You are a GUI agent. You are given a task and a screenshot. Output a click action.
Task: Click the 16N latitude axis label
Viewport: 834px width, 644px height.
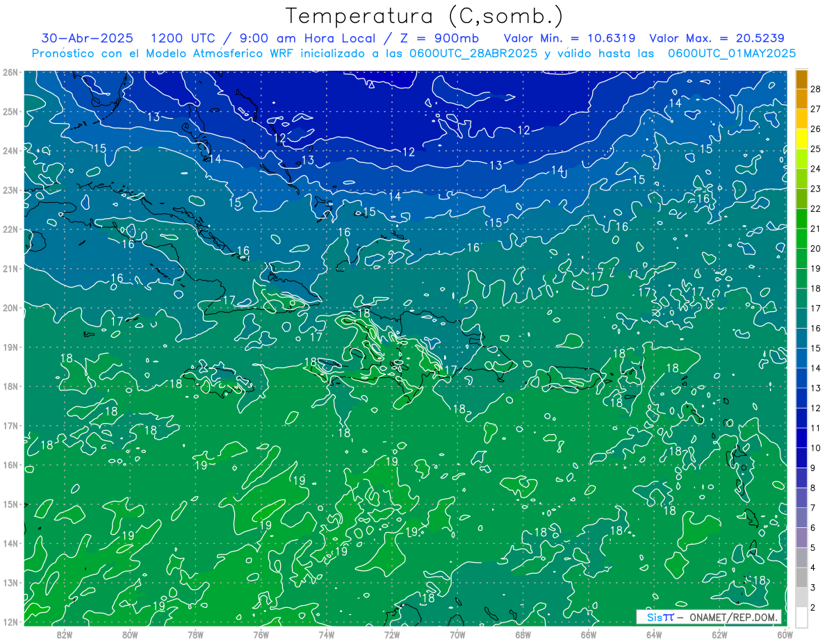point(10,465)
